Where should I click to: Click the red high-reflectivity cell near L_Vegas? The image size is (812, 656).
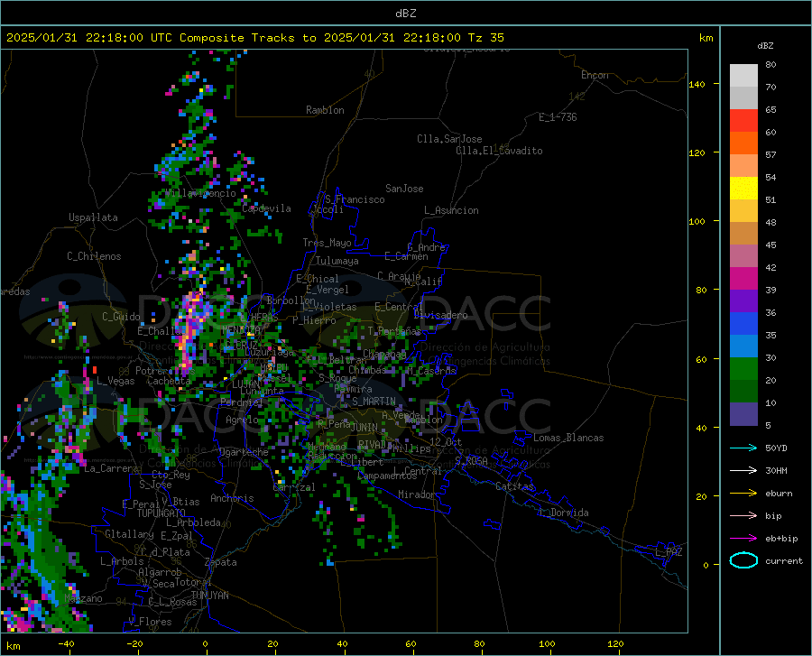click(95, 370)
